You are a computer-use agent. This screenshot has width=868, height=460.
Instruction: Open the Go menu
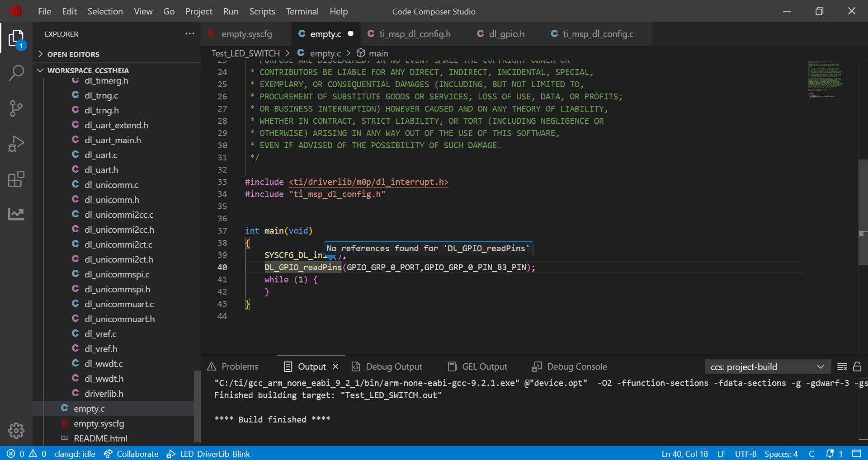pyautogui.click(x=169, y=11)
